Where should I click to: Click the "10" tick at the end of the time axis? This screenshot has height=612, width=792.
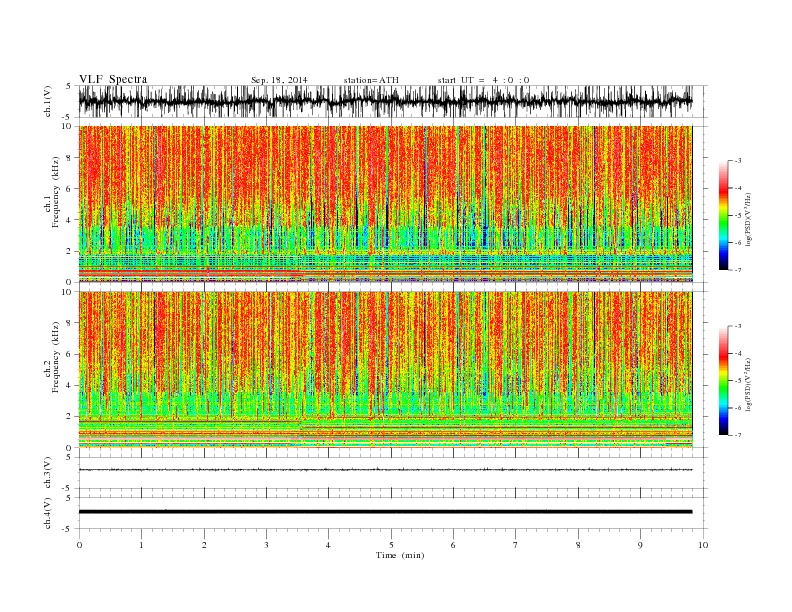click(703, 545)
